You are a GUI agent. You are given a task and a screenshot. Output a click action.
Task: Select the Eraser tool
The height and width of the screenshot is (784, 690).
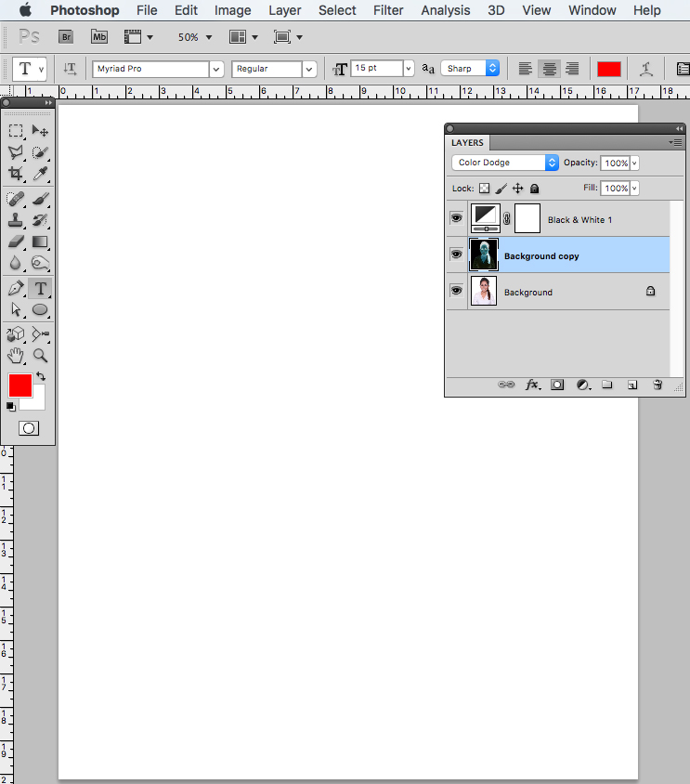(16, 242)
